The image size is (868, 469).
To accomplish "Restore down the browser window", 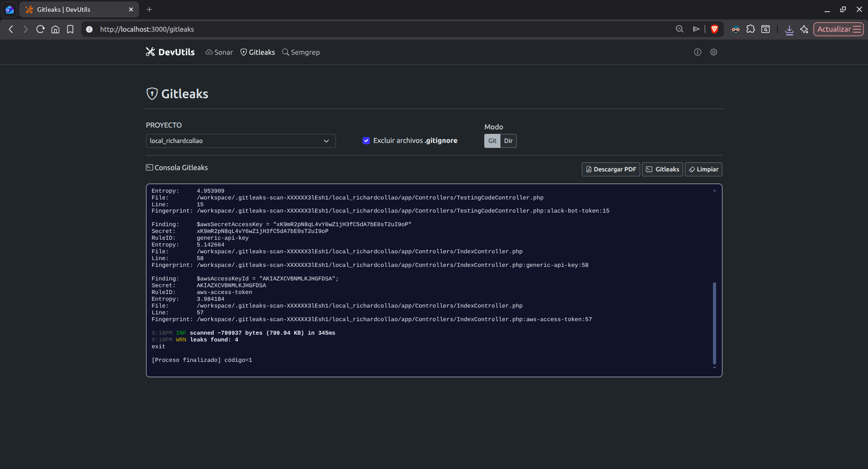I will click(843, 9).
